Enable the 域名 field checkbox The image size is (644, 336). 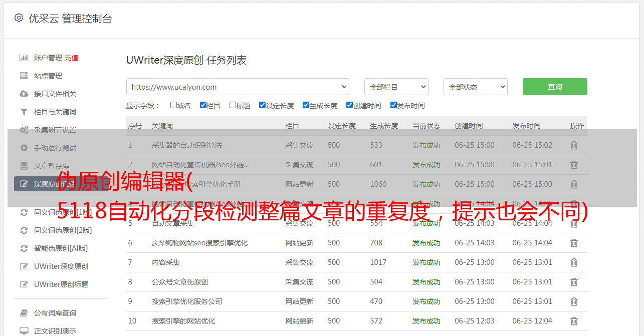click(173, 105)
